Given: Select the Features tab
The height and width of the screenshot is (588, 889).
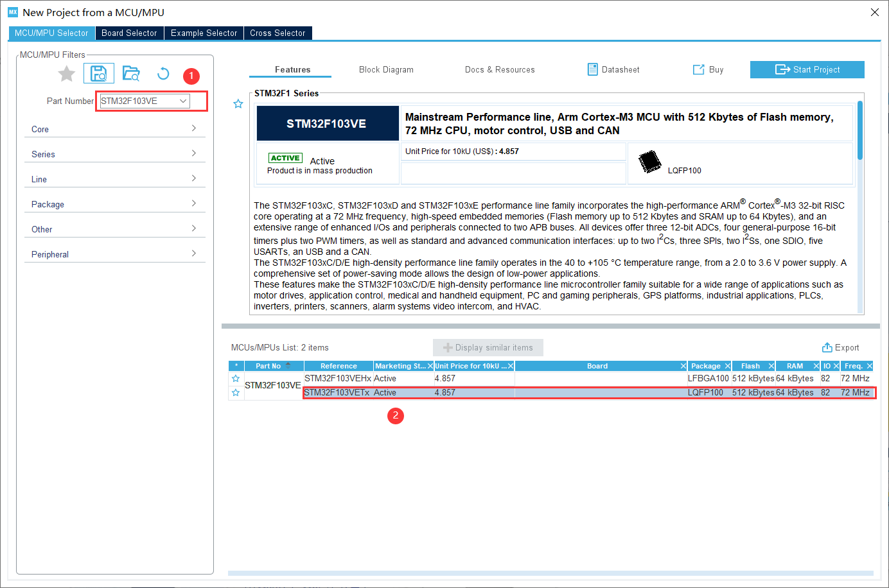Looking at the screenshot, I should click(x=292, y=69).
